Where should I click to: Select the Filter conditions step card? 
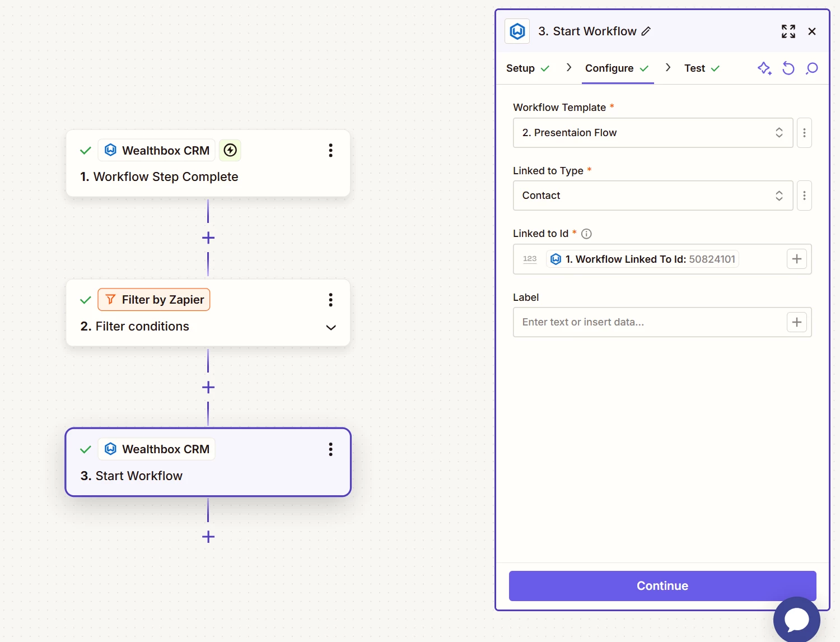coord(208,313)
